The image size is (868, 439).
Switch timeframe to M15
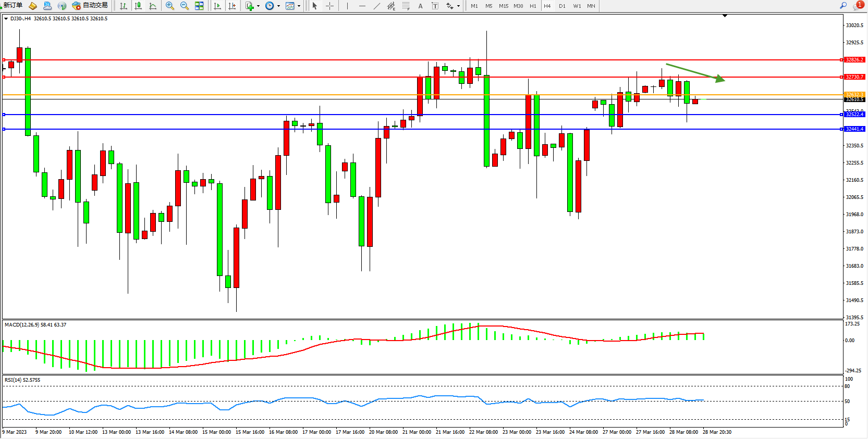tap(503, 6)
